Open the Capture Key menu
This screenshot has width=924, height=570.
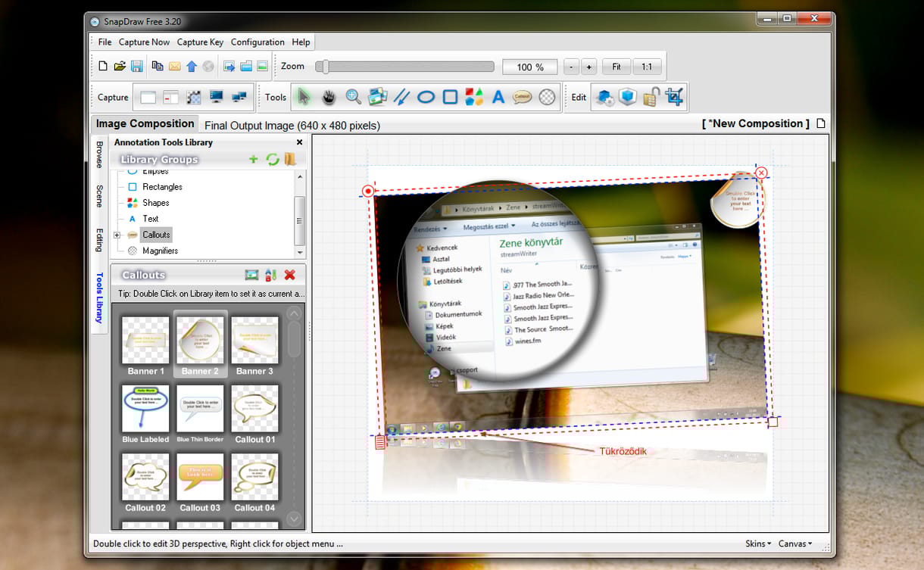[x=200, y=42]
